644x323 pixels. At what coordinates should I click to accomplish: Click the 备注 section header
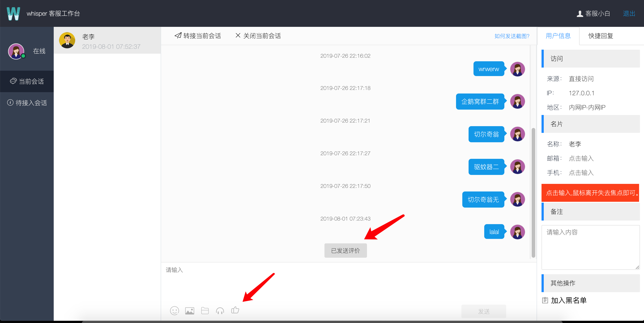591,212
